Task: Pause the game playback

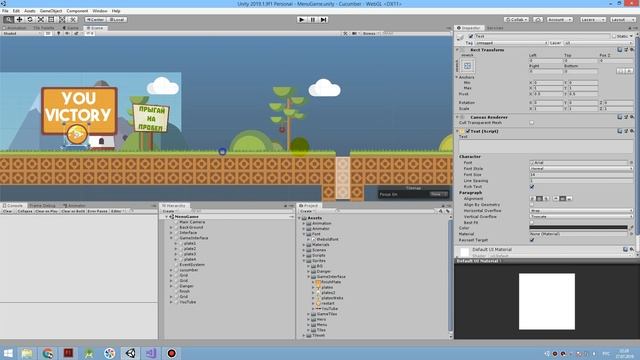Action: (x=313, y=20)
